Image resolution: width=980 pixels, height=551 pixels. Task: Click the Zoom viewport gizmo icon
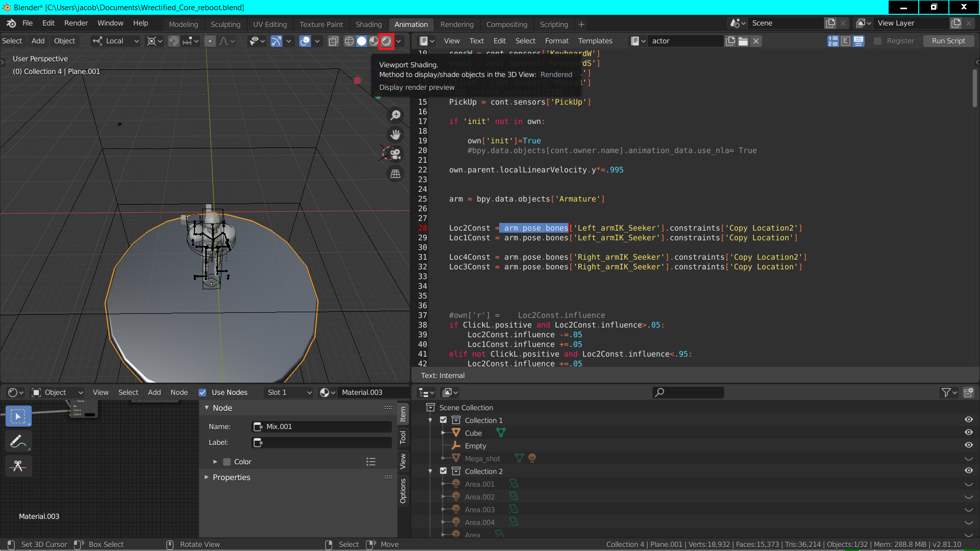pos(395,115)
